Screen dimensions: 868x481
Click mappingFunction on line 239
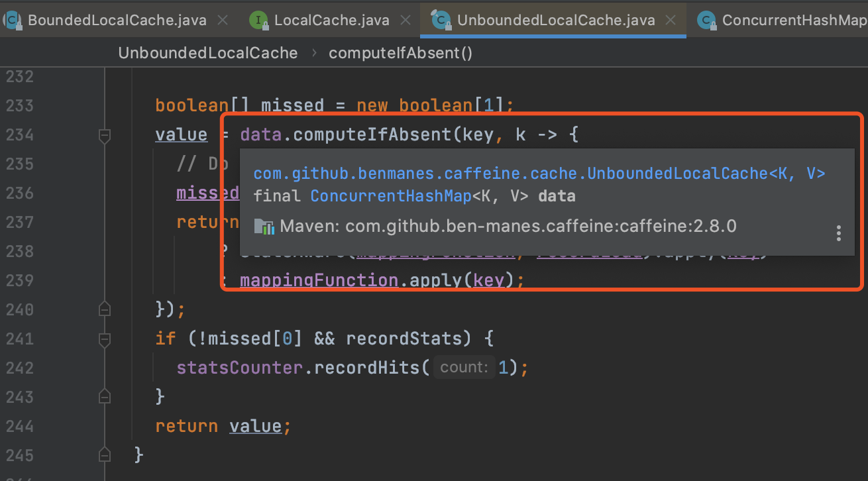point(319,280)
